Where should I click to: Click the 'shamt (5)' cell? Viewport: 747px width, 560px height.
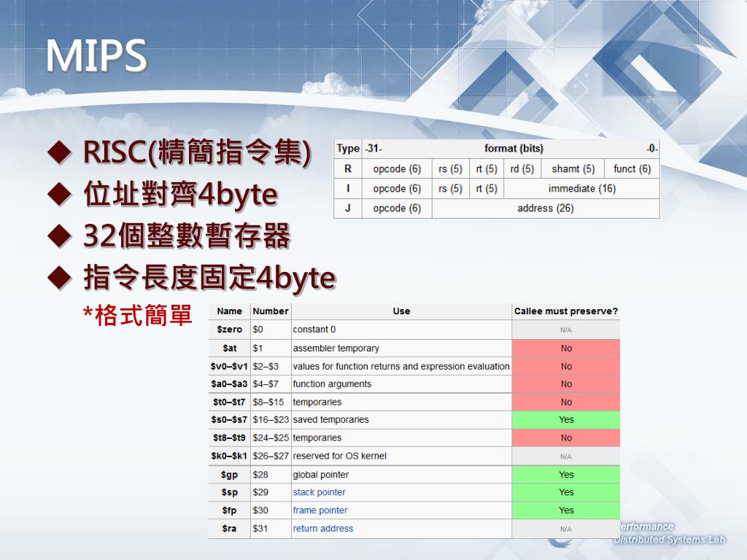pos(573,169)
